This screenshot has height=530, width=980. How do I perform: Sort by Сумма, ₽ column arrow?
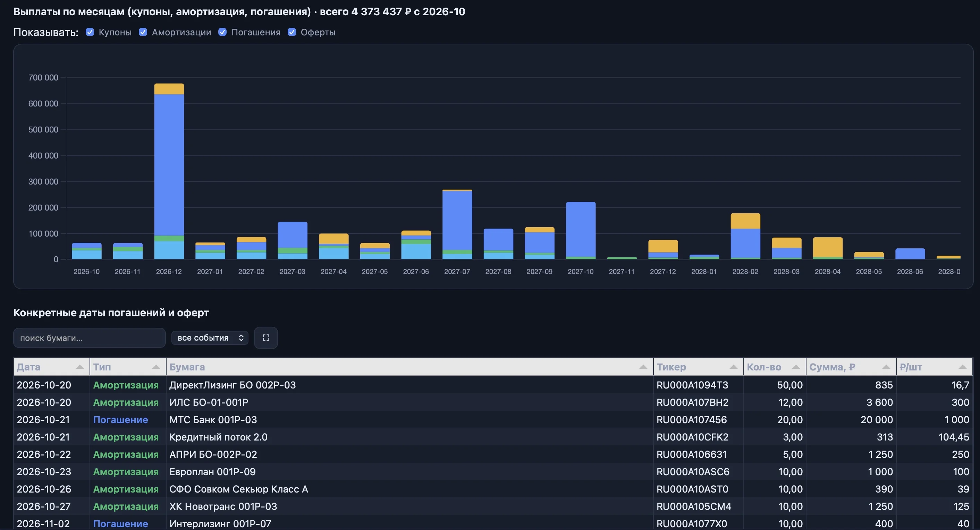pyautogui.click(x=886, y=367)
